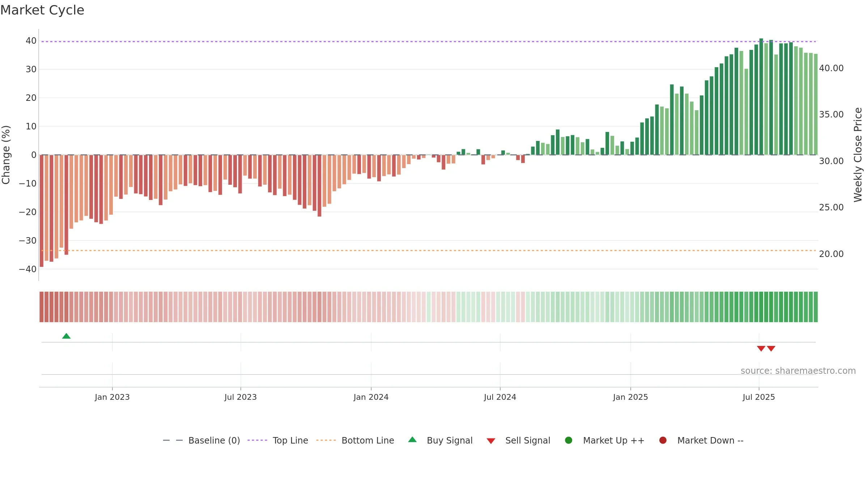Image resolution: width=868 pixels, height=488 pixels.
Task: Click the −30 left axis tick label
Action: 28,240
